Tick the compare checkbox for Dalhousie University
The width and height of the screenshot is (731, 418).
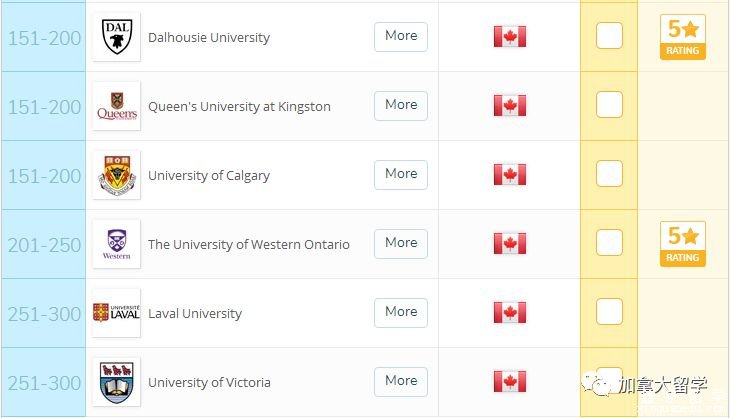(609, 35)
